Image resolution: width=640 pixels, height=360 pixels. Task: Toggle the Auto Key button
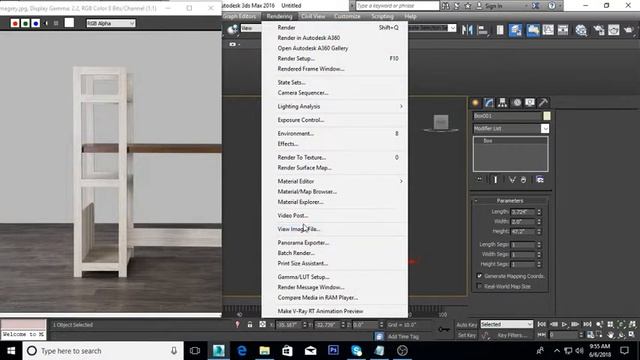467,325
